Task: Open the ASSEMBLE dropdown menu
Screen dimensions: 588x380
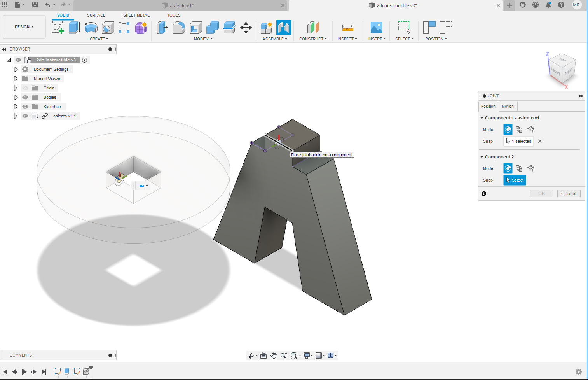Action: pos(275,39)
